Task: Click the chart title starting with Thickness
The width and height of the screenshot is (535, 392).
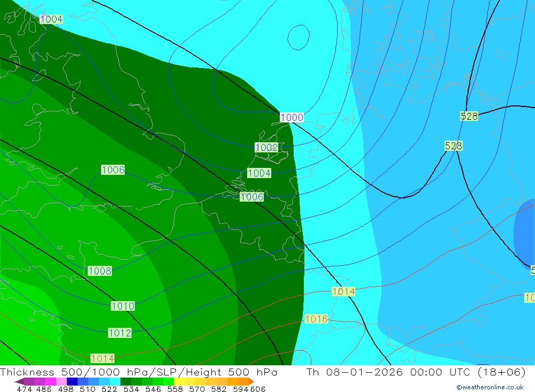Action: [139, 372]
